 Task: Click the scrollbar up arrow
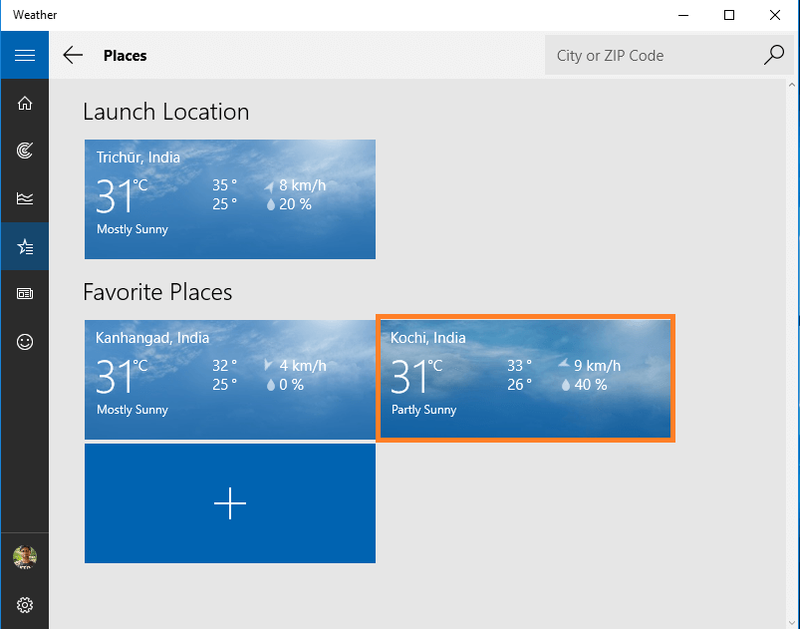coord(792,85)
